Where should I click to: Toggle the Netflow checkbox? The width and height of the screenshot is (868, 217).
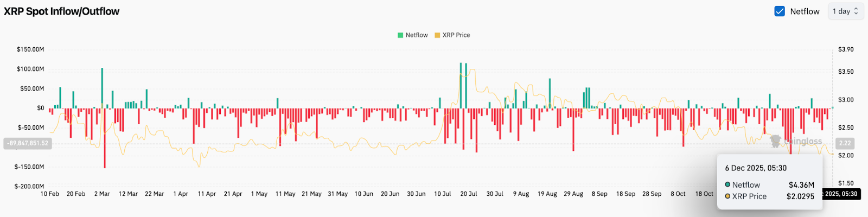tap(780, 11)
